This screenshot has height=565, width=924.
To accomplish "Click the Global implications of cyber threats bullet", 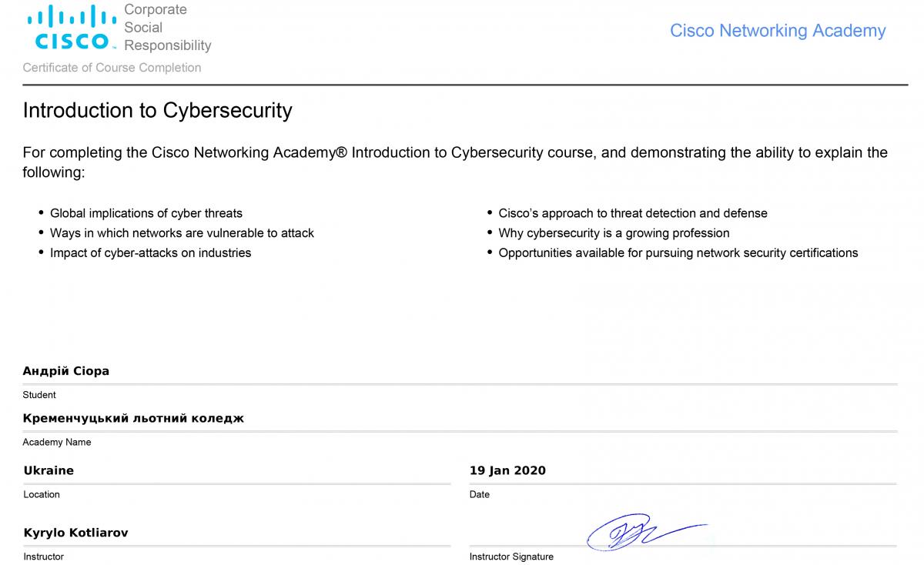I will (x=146, y=213).
